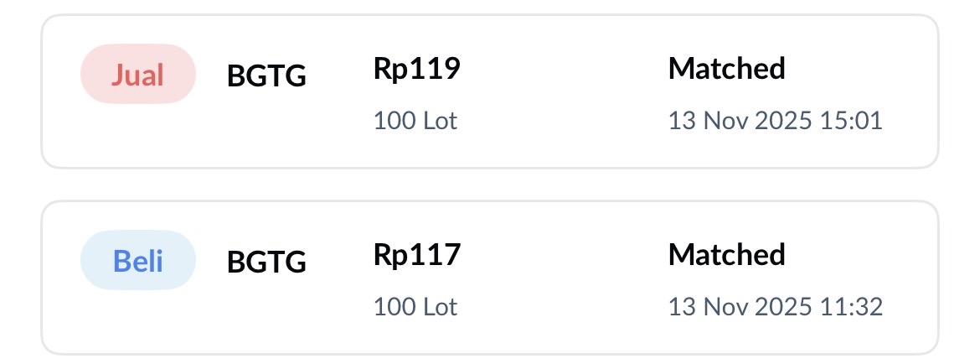Click 100 Lot under Rp117
The height and width of the screenshot is (364, 980).
tap(415, 307)
